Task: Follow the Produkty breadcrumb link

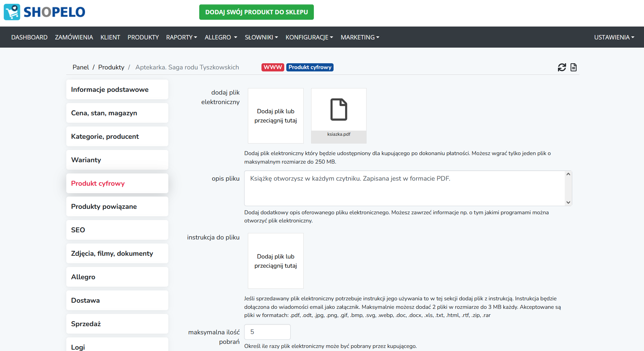Action: 111,67
